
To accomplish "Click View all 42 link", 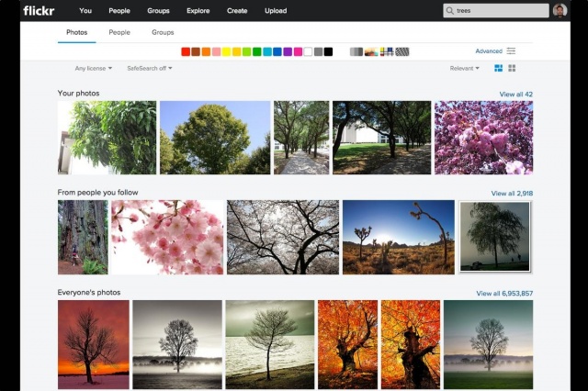I will pyautogui.click(x=516, y=95).
